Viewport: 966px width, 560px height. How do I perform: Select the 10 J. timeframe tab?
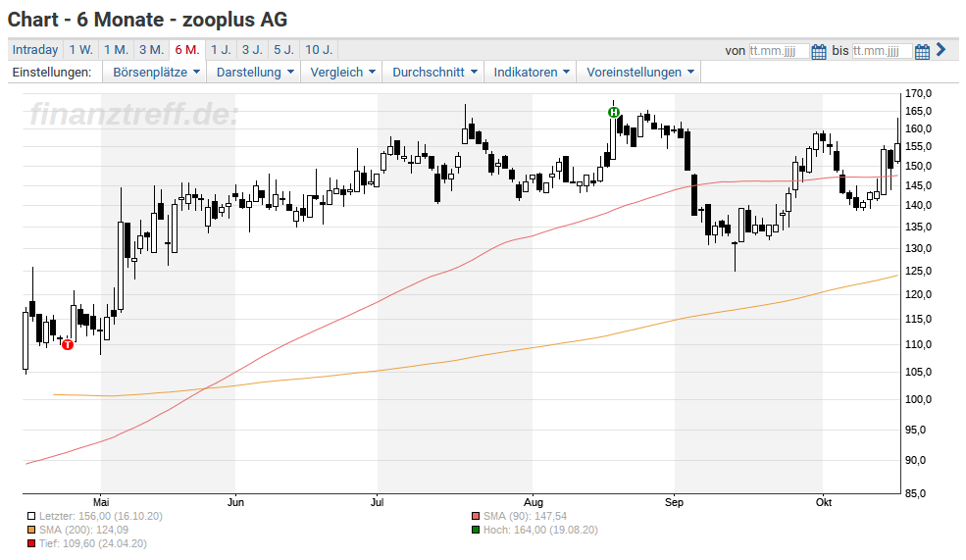point(319,50)
